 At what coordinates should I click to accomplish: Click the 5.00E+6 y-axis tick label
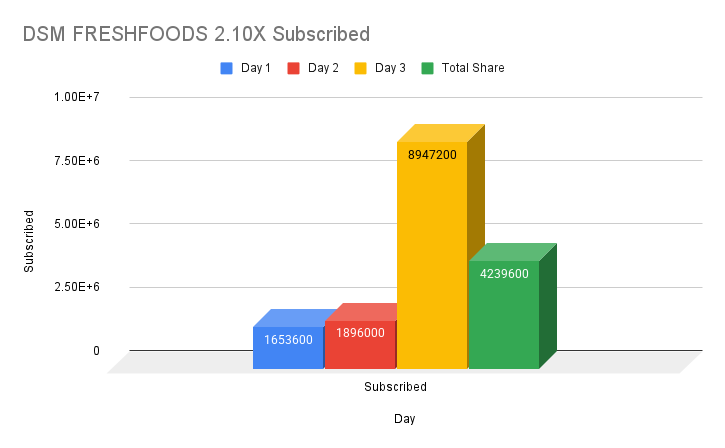click(x=77, y=223)
